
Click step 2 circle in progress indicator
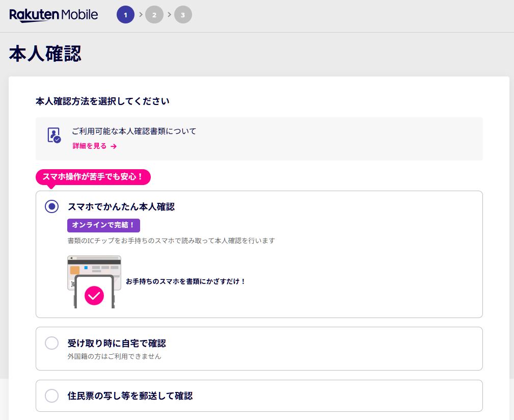[x=154, y=15]
